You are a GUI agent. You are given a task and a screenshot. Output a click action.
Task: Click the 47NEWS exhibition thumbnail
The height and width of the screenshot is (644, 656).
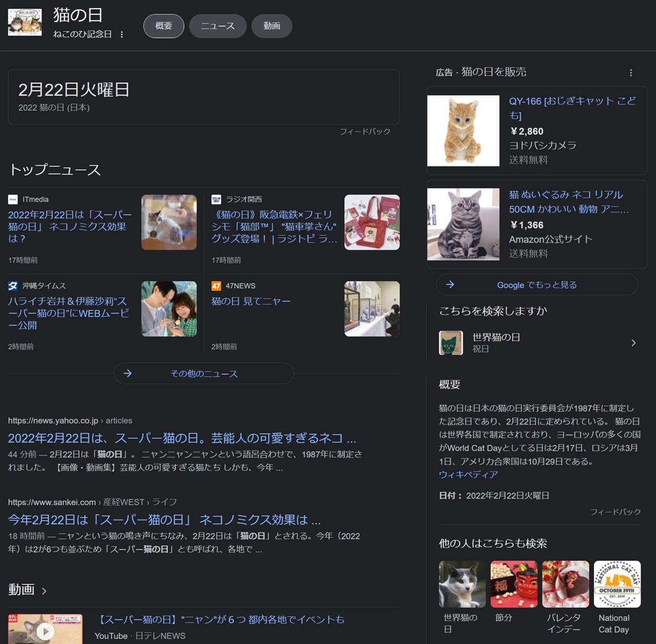[372, 309]
